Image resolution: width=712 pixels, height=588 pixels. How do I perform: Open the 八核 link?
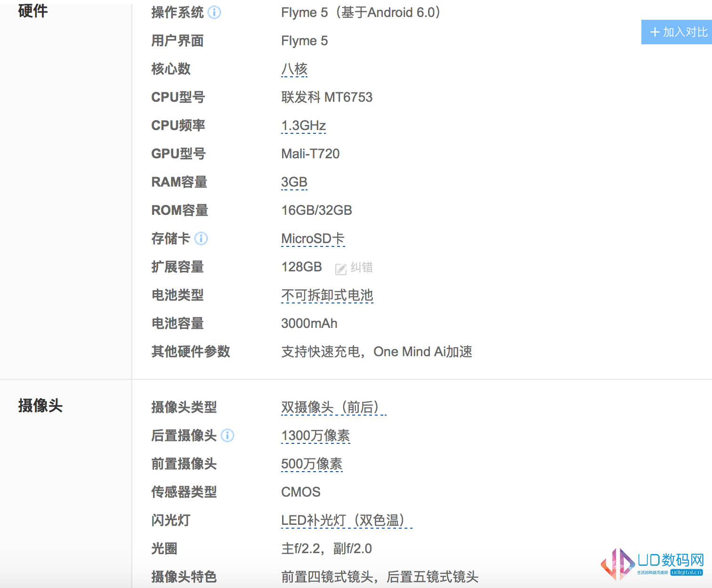[x=294, y=69]
